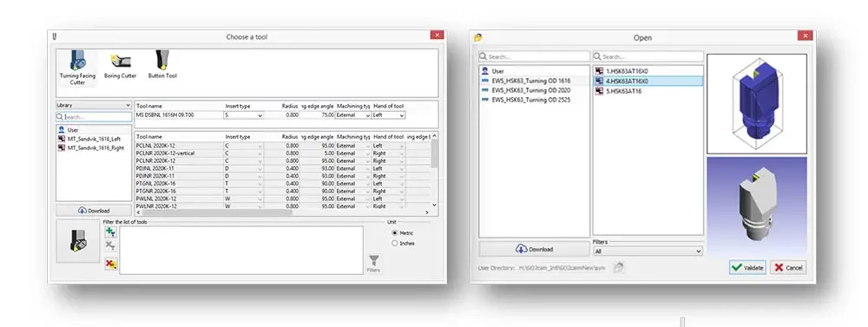Close the Choose a tool dialog
Viewport: 868px width, 327px height.
(437, 35)
